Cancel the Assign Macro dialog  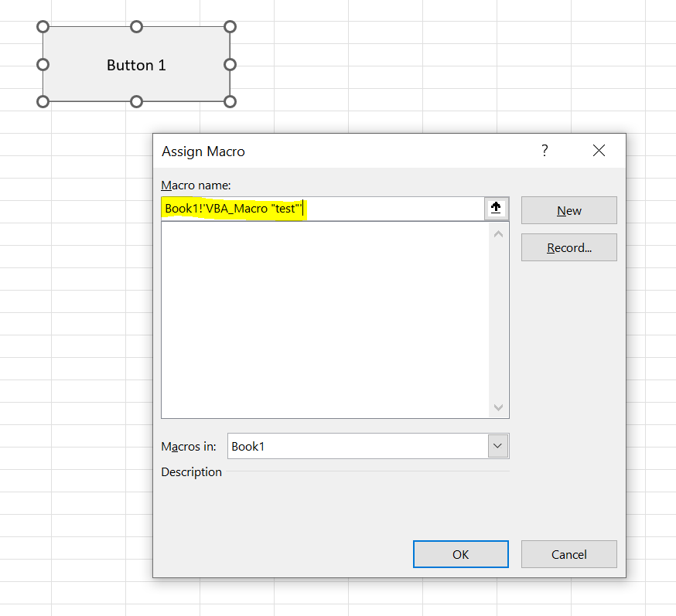[x=568, y=554]
